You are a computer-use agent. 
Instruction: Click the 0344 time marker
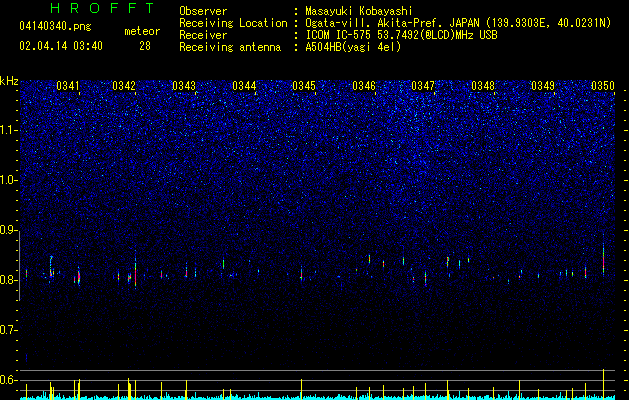point(244,86)
